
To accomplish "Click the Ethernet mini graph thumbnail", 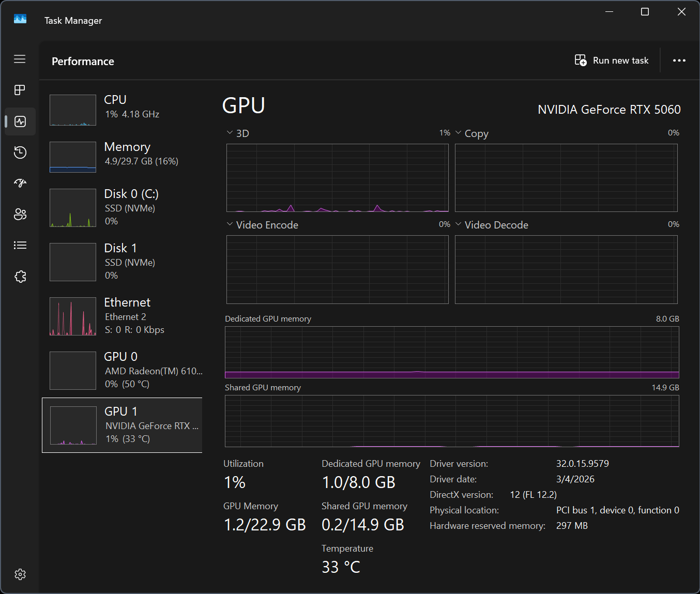I will point(73,316).
